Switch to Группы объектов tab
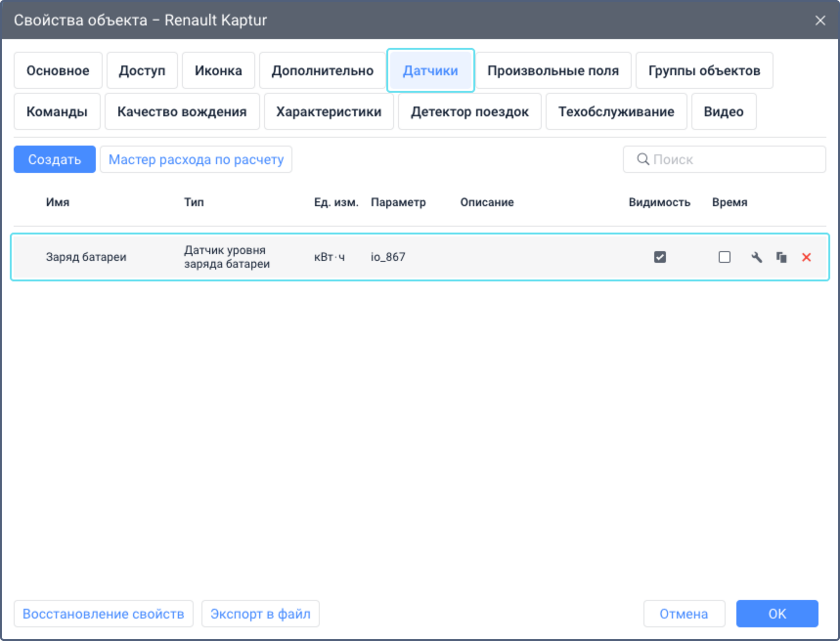The height and width of the screenshot is (641, 840). 704,70
